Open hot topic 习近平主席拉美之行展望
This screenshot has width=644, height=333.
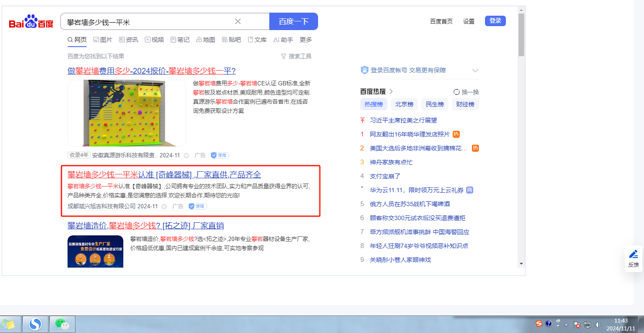click(403, 120)
